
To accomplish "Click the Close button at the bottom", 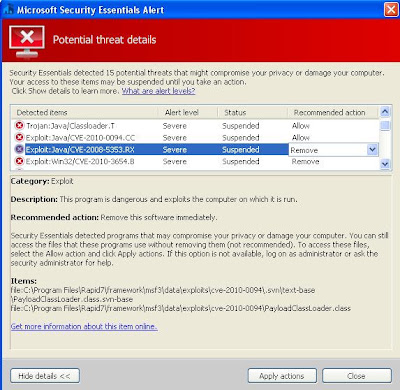I will click(357, 376).
